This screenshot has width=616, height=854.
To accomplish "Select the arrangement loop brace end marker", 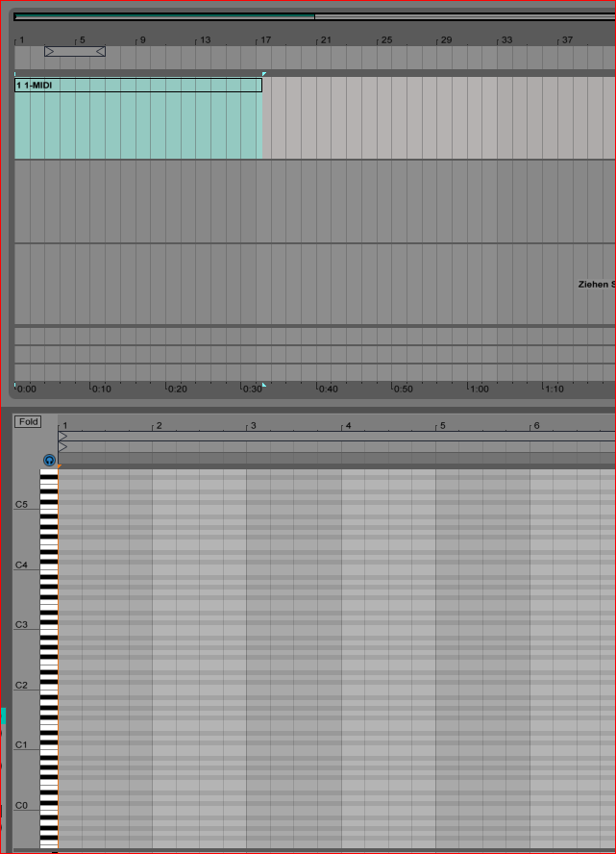I will (100, 51).
